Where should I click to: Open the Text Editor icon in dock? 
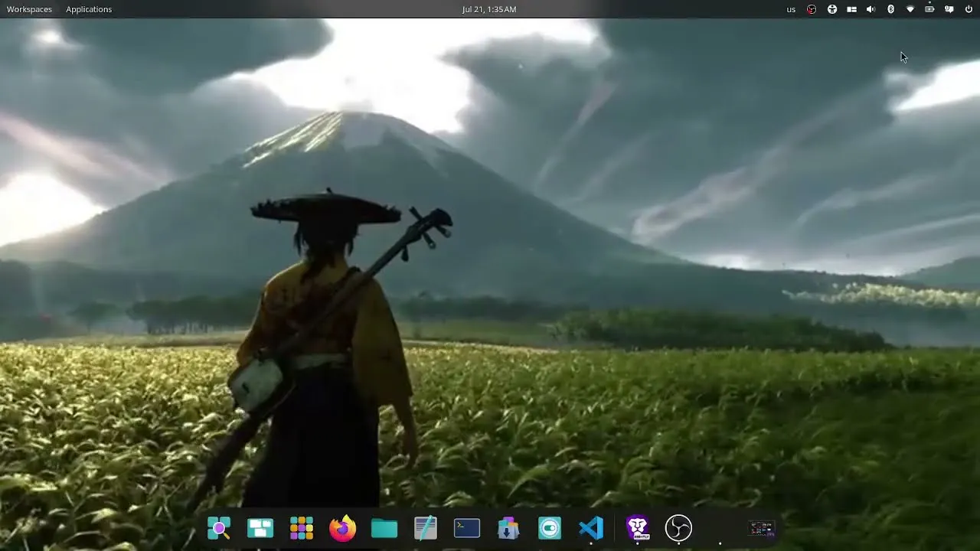point(426,528)
